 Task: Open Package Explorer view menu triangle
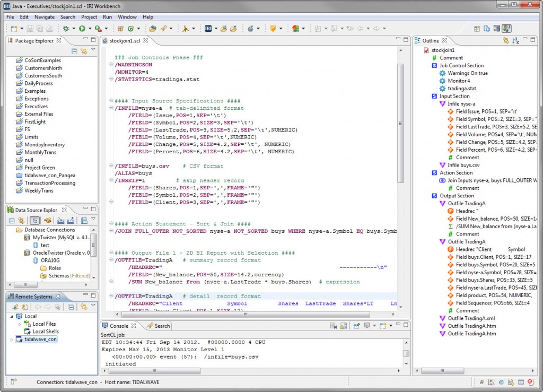pyautogui.click(x=93, y=50)
